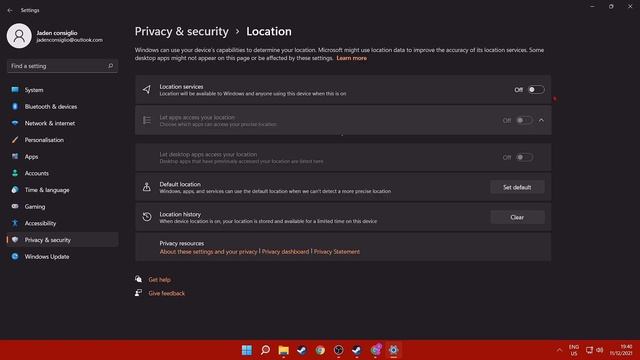Click the Set default button

pos(517,187)
